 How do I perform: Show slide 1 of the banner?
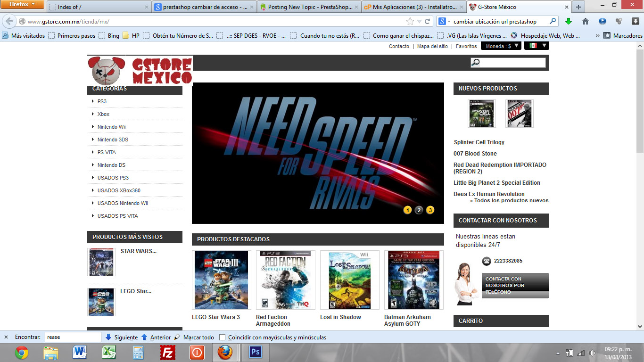(408, 210)
